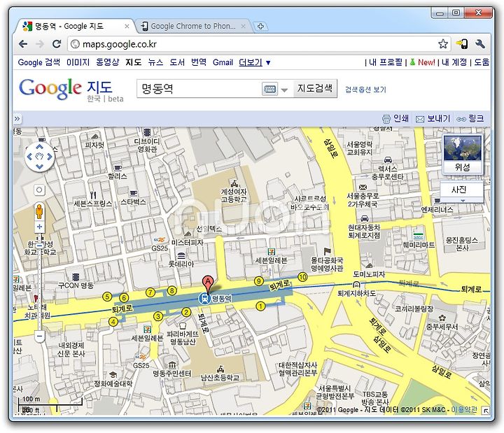504x433 pixels.
Task: Click the 보내기 send link
Action: click(433, 118)
